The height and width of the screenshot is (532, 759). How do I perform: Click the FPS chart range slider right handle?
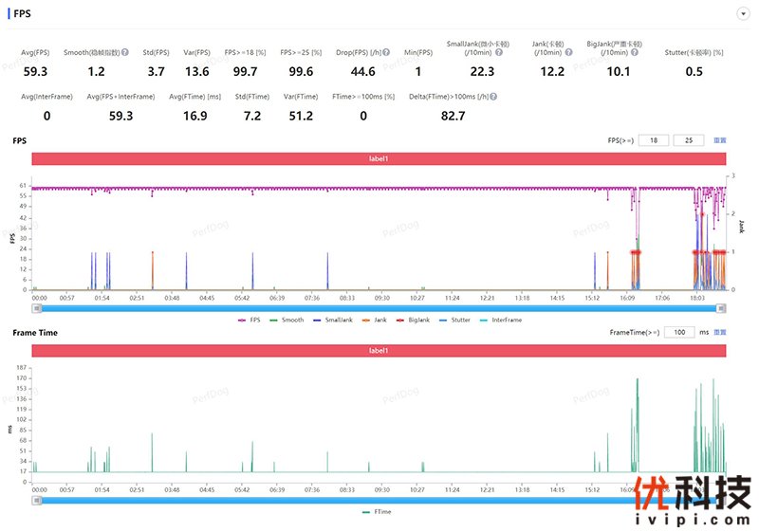(721, 308)
